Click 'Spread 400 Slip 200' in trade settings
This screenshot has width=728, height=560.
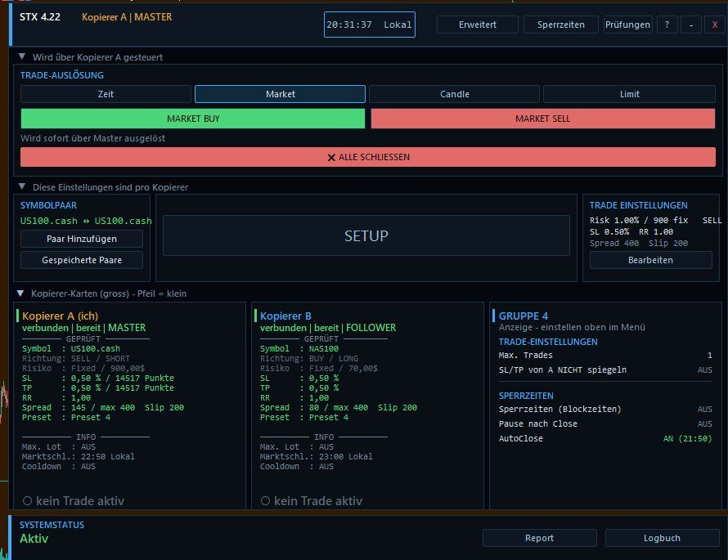638,243
